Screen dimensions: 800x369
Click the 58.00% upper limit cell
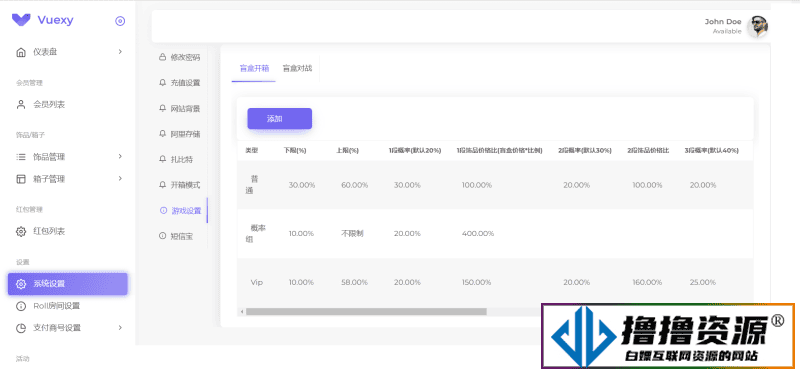point(355,282)
